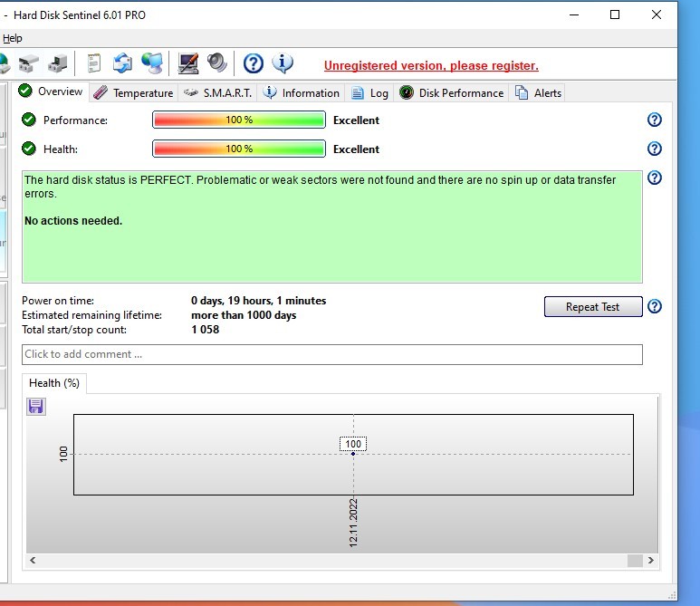Click the unregistered version register link
Viewport: 700px width, 606px height.
coord(431,65)
